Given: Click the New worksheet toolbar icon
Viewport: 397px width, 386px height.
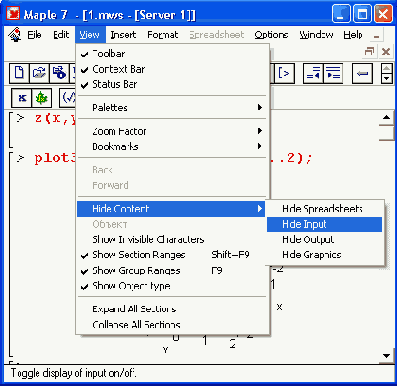Looking at the screenshot, I should [19, 73].
